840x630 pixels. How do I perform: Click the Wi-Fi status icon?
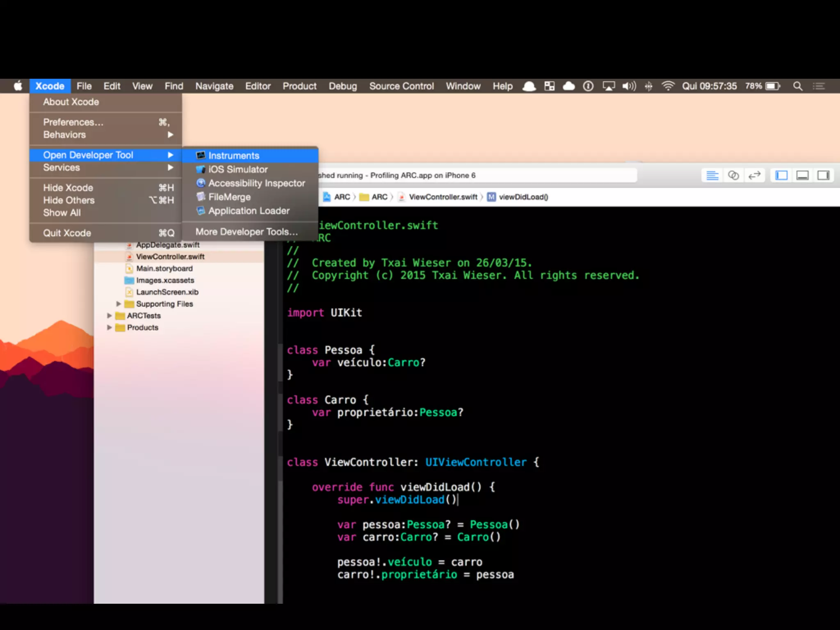tap(668, 86)
